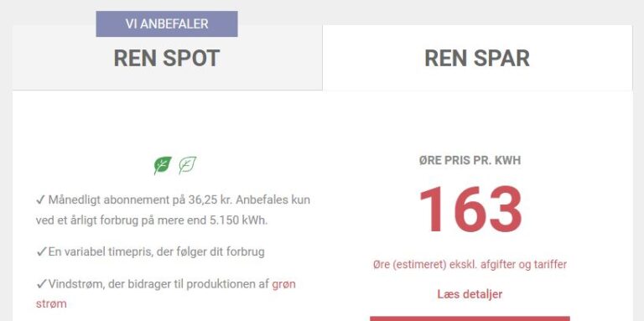Click the VI ANBEFALER badge

[x=167, y=23]
